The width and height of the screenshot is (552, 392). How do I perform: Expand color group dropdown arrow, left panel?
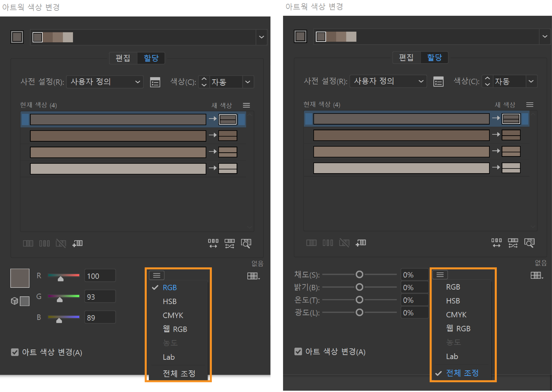pos(261,37)
